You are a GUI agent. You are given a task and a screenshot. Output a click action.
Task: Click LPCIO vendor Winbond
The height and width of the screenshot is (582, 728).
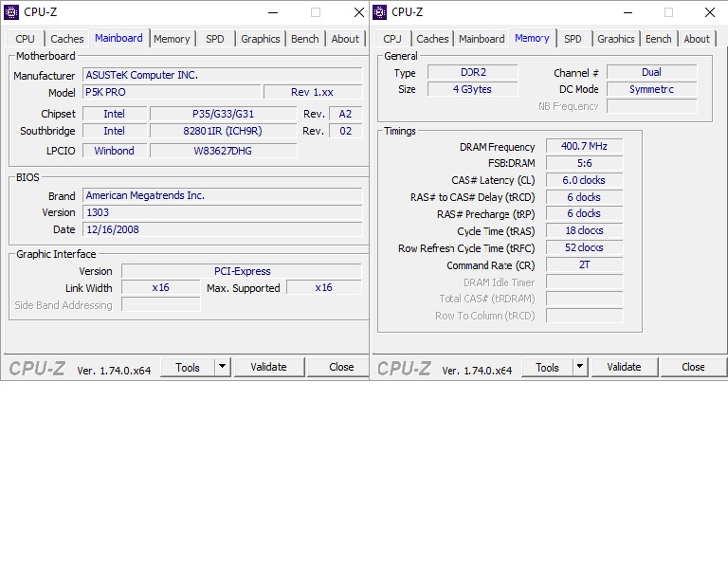115,151
